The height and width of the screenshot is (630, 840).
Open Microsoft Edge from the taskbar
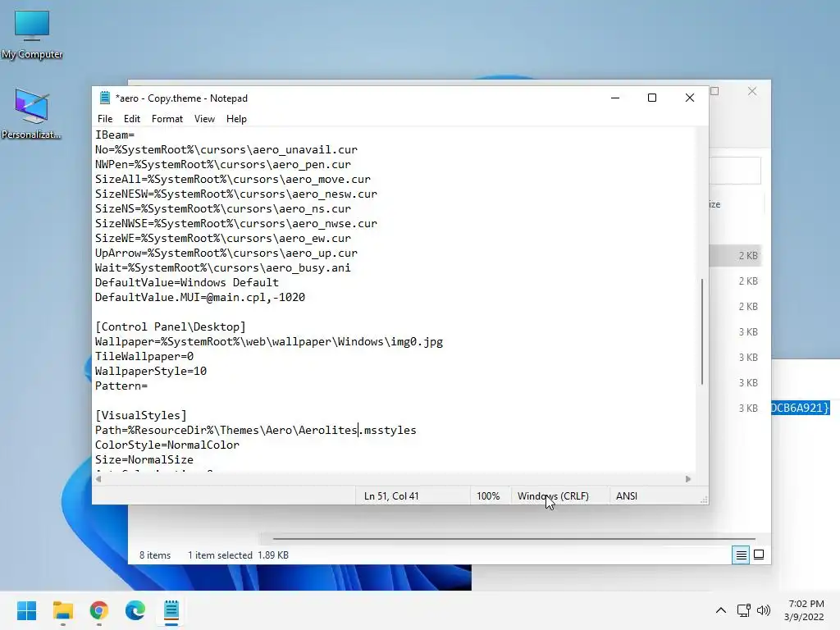tap(135, 610)
